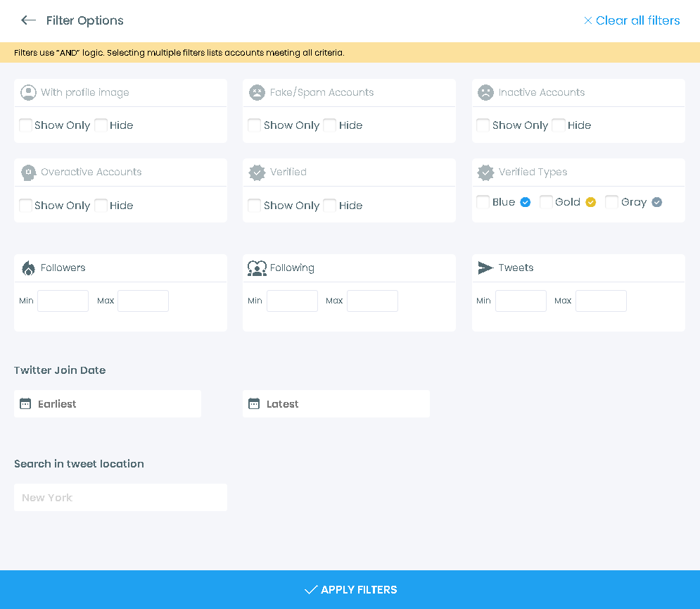This screenshot has height=609, width=700.
Task: Click the back arrow in the header
Action: coord(28,20)
